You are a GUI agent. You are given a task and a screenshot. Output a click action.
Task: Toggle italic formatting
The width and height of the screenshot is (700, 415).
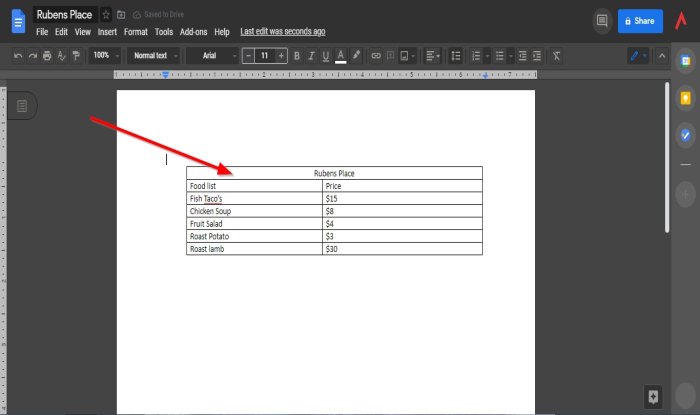point(311,56)
